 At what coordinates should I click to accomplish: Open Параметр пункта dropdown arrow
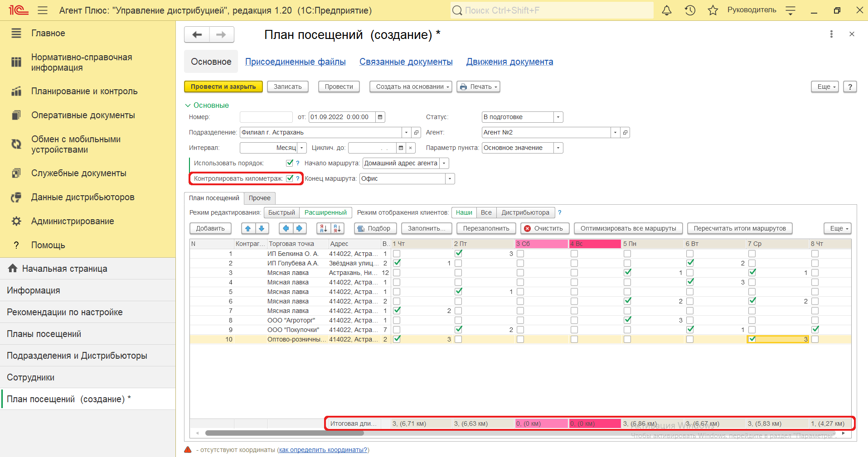(x=558, y=148)
